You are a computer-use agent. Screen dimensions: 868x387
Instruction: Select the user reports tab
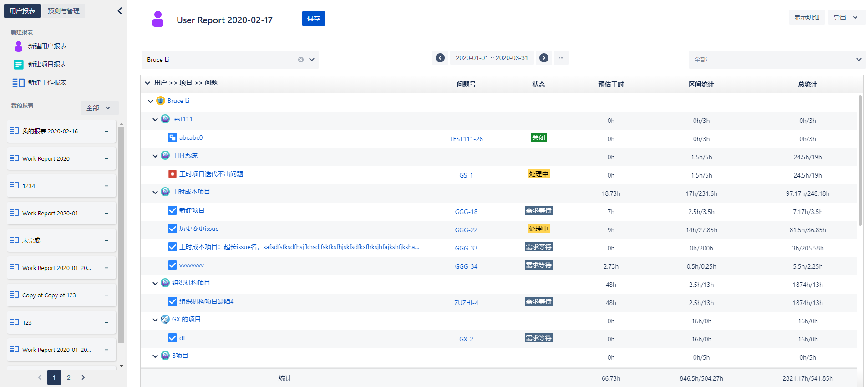click(x=22, y=11)
